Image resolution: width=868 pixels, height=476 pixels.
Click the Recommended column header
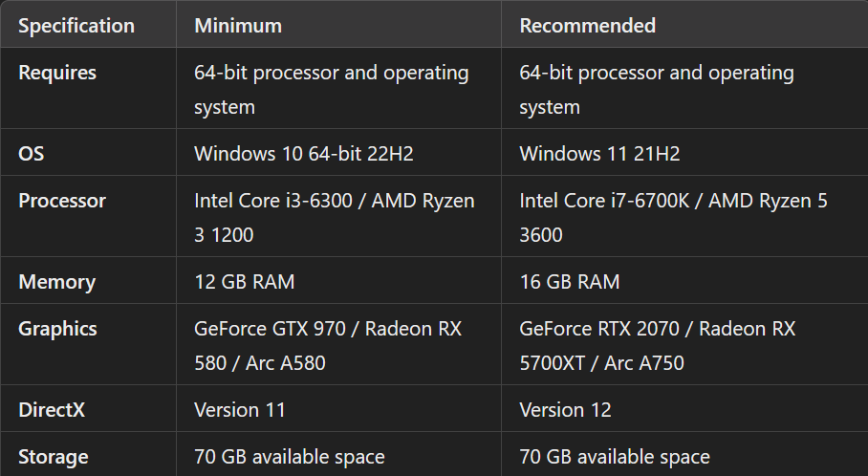587,26
